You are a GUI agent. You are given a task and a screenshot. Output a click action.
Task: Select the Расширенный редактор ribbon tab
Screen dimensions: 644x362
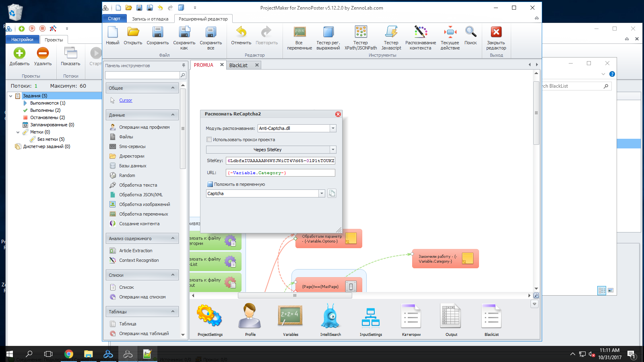[x=203, y=19]
